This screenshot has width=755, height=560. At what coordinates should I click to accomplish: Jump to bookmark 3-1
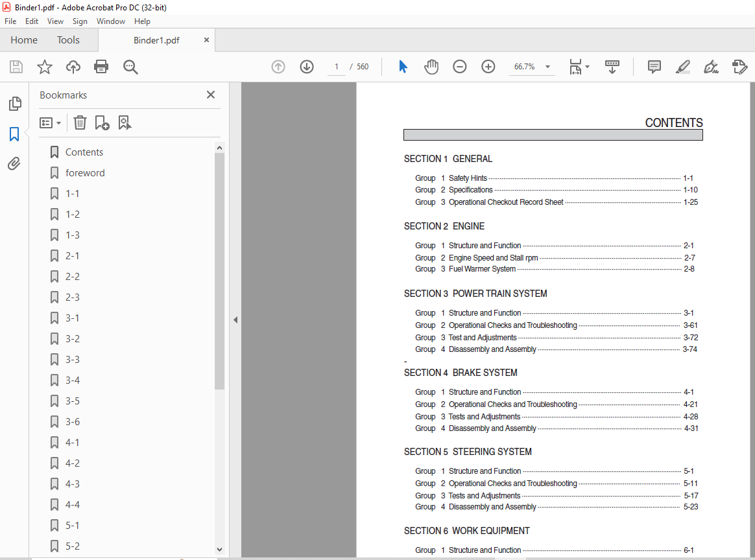coord(73,318)
